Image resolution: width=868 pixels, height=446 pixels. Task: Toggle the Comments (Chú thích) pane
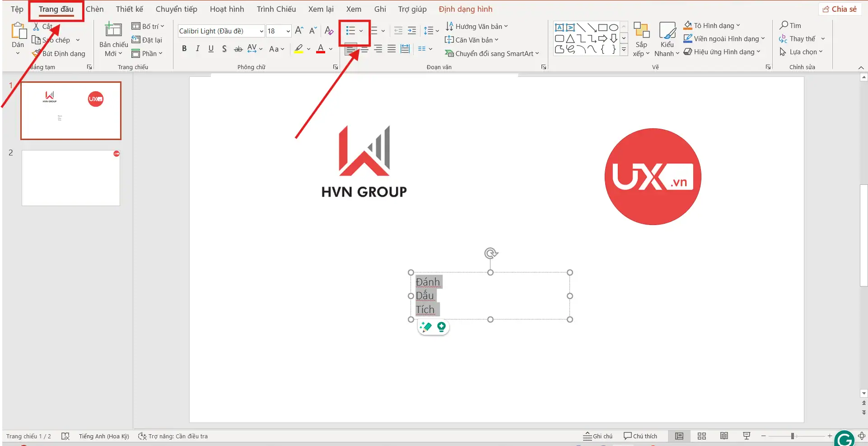click(x=640, y=436)
